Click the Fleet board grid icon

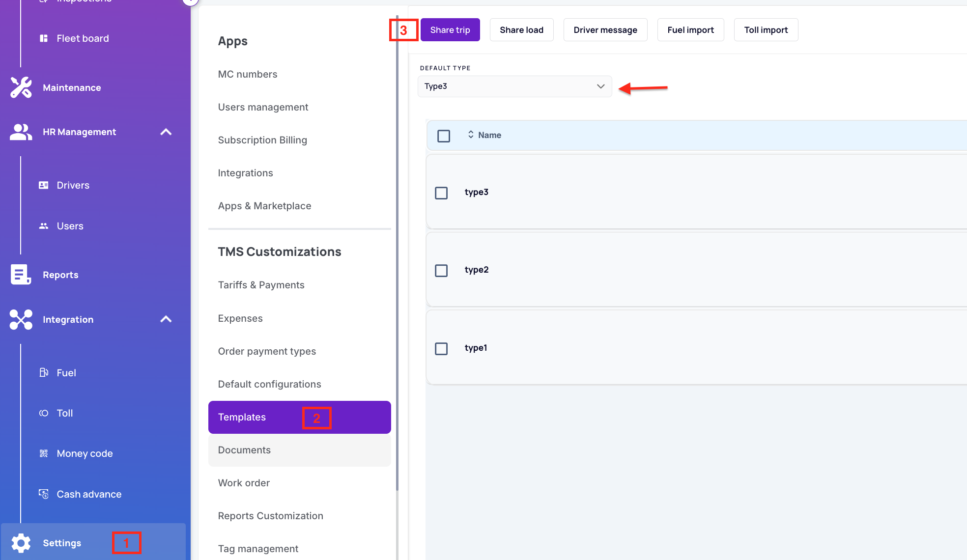click(x=44, y=38)
